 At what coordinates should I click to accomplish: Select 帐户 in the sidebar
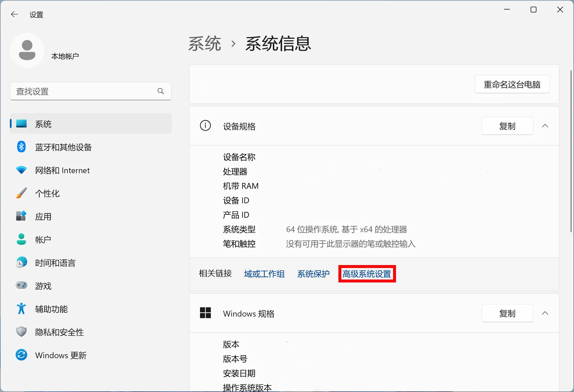click(91, 240)
